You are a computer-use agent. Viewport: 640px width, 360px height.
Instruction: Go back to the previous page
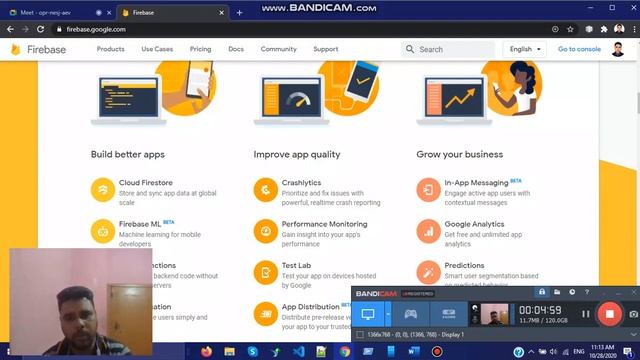(10, 29)
